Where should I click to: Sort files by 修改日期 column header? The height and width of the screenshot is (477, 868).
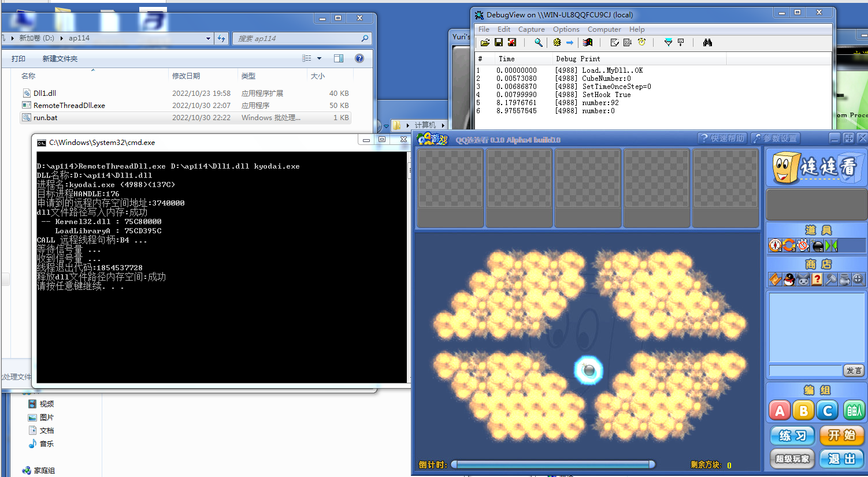pyautogui.click(x=202, y=76)
